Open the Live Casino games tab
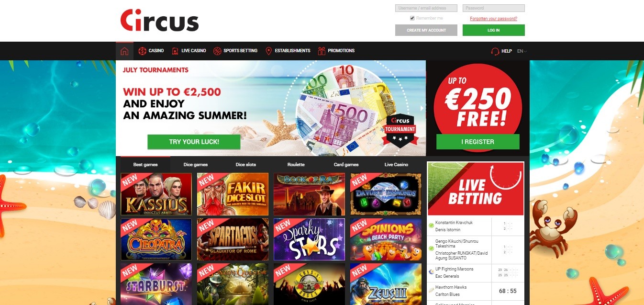 click(397, 165)
